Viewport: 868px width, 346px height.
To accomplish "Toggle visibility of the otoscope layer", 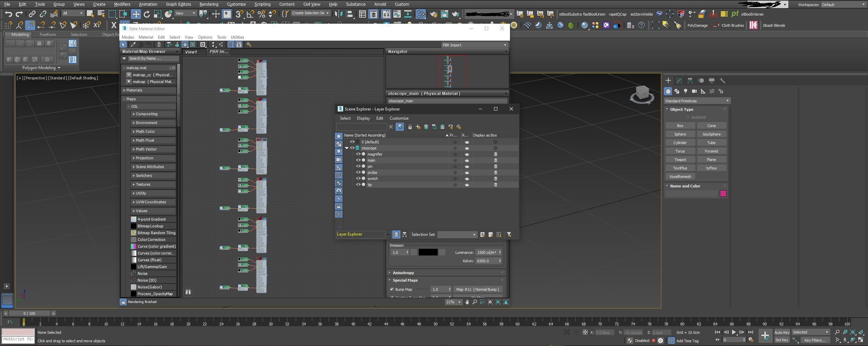I will pyautogui.click(x=352, y=148).
